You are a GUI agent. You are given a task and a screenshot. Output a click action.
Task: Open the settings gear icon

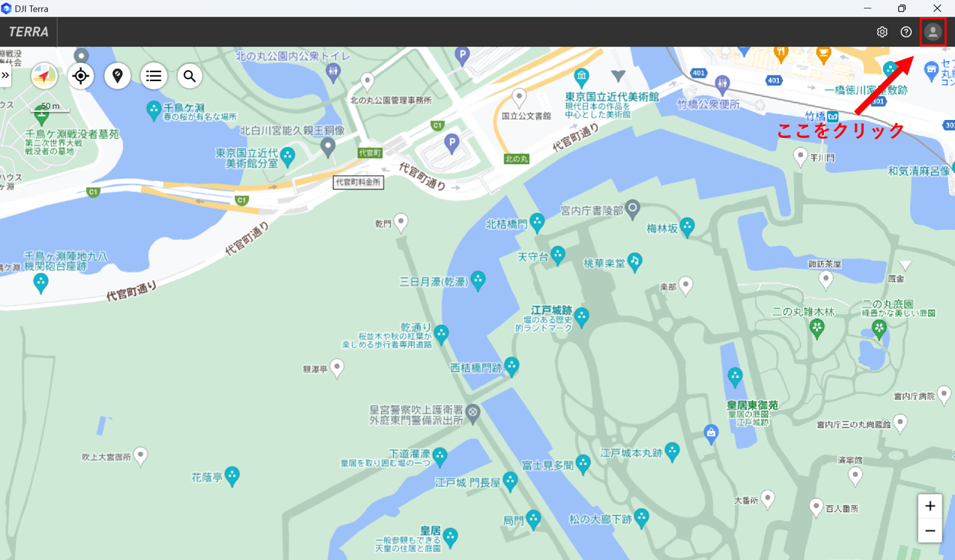882,32
